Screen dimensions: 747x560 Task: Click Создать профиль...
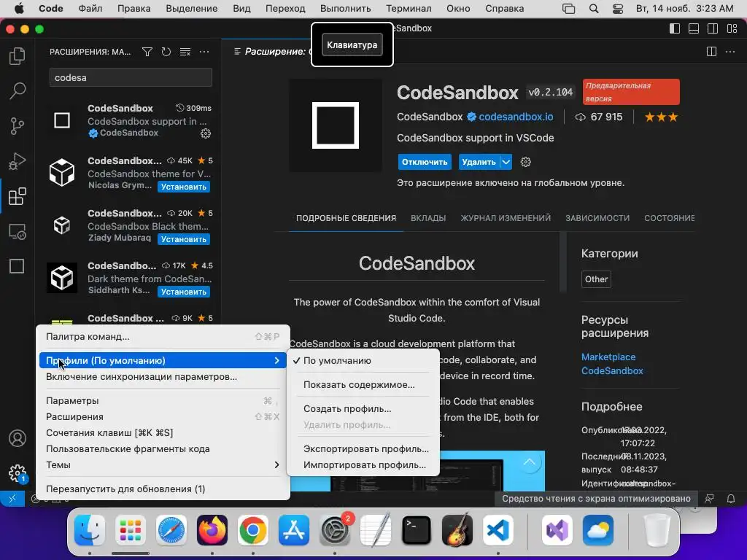[x=363, y=408]
